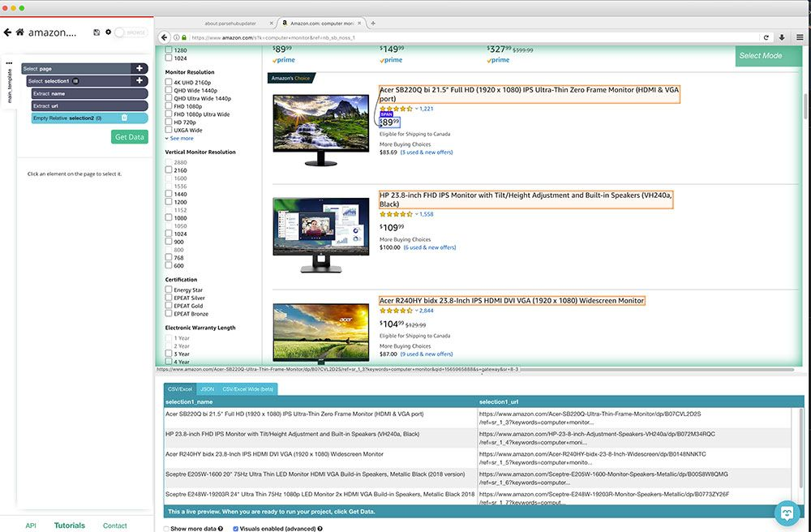Check the HD 720p checkbox

coord(169,122)
